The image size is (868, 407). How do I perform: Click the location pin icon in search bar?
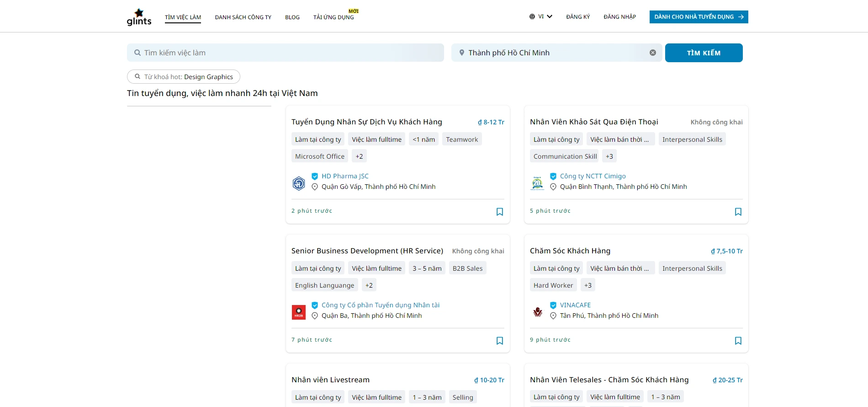click(462, 53)
